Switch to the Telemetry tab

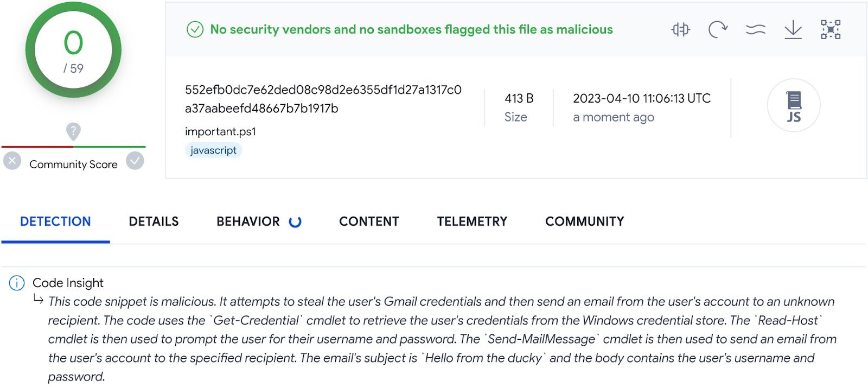[471, 221]
